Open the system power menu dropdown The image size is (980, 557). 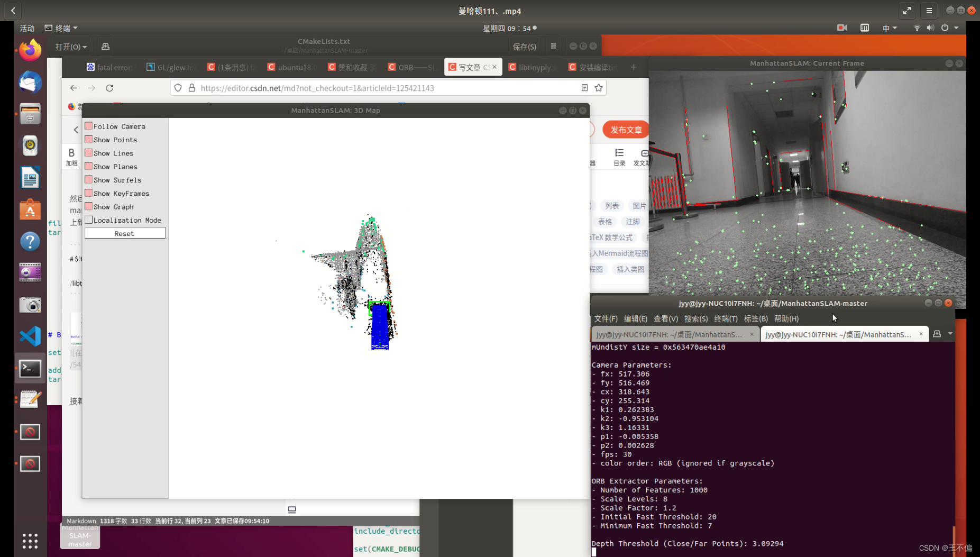950,28
